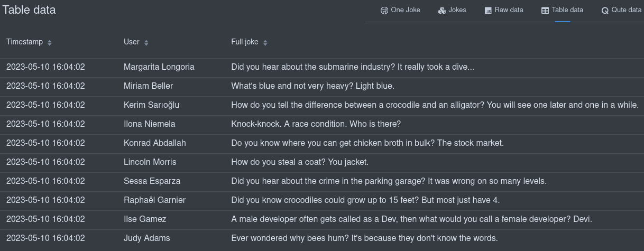Sort table by Full joke arrows
This screenshot has width=644, height=251.
(265, 42)
